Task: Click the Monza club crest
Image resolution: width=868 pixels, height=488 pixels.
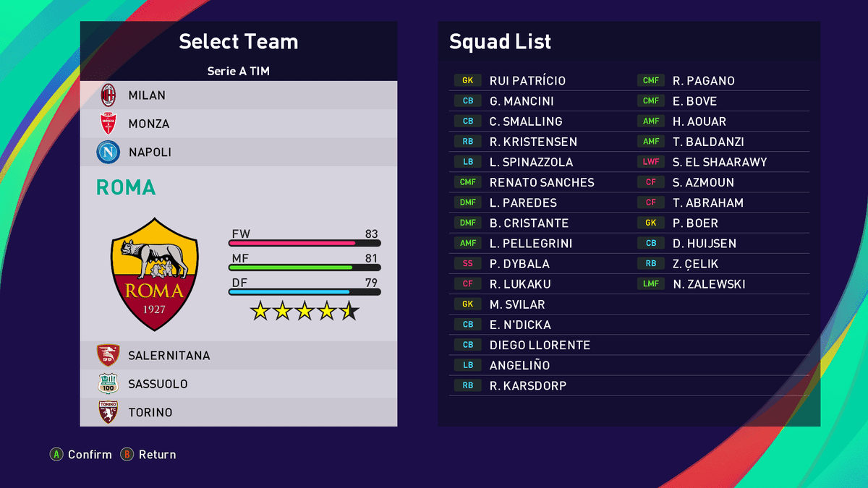Action: point(108,124)
